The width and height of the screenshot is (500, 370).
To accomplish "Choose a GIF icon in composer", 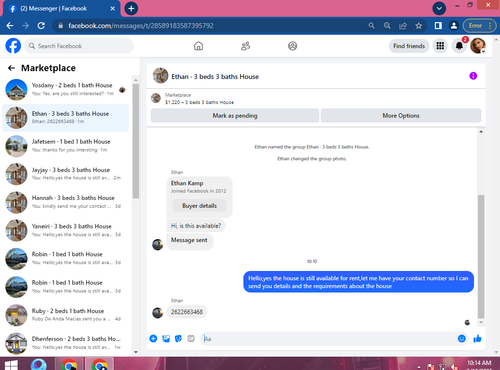I will [191, 339].
